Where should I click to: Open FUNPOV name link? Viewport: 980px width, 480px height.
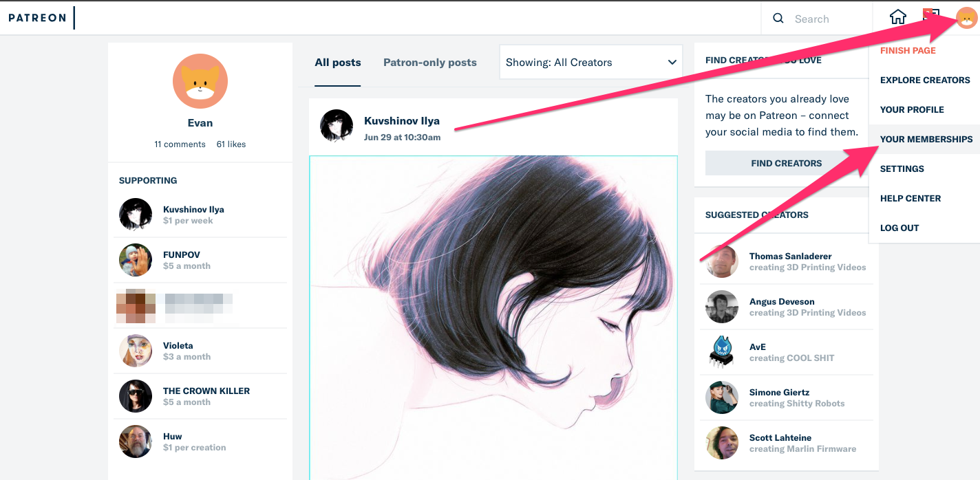(182, 254)
